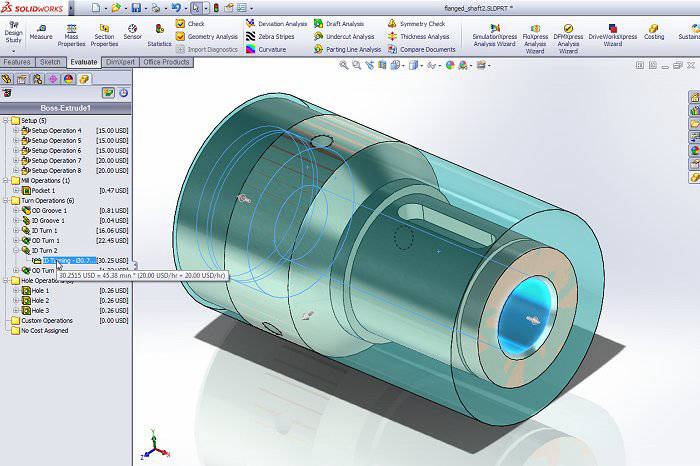This screenshot has width=700, height=466.
Task: Click the Zebra Stripes icon
Action: (x=251, y=37)
